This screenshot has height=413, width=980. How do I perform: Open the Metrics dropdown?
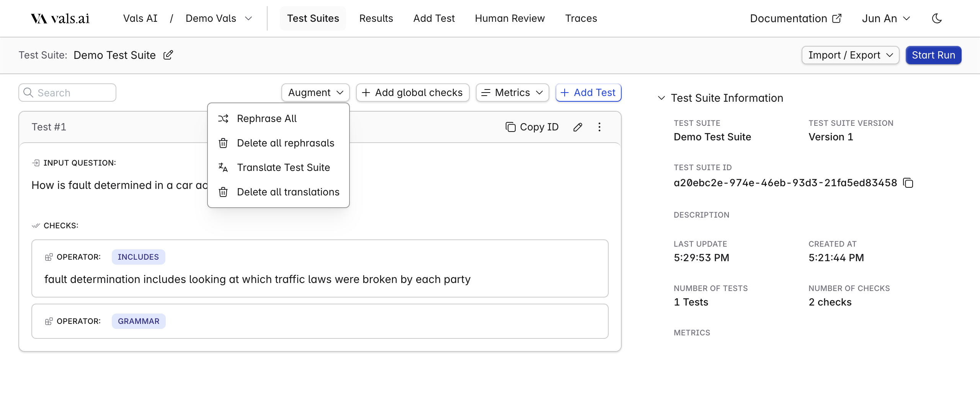pos(512,93)
